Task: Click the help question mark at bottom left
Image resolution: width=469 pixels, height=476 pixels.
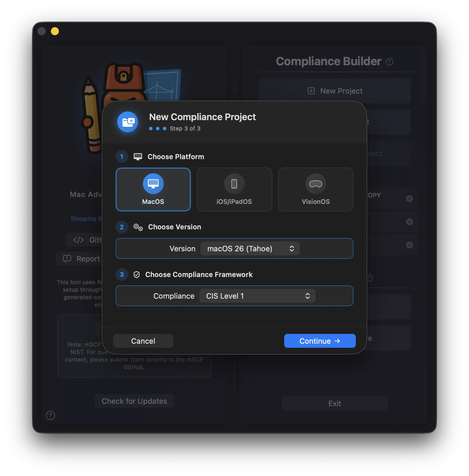Action: [x=51, y=415]
